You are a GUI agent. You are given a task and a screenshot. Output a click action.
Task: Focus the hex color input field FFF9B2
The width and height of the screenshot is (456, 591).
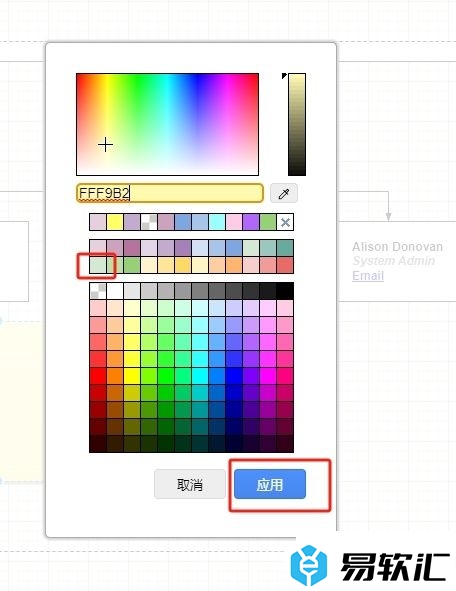(x=170, y=193)
